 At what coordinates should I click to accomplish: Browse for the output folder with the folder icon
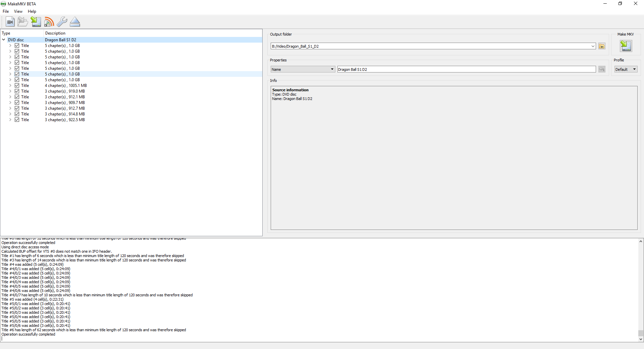click(602, 46)
